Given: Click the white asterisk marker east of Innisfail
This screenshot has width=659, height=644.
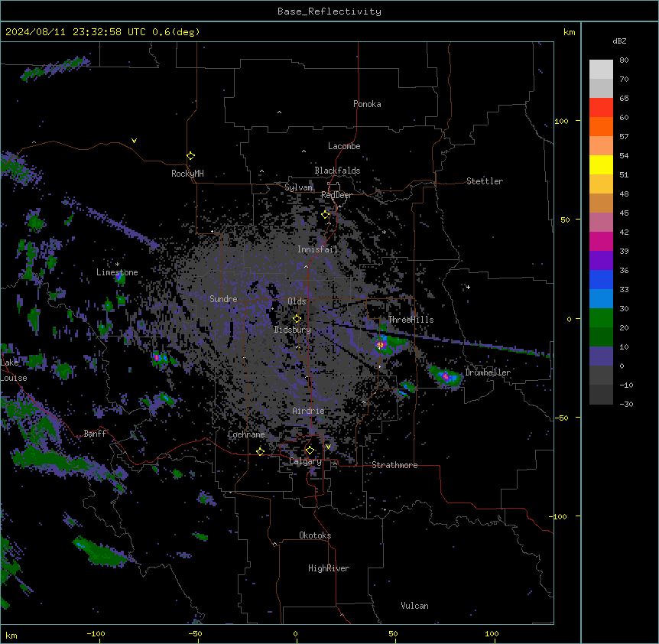Looking at the screenshot, I should click(384, 232).
